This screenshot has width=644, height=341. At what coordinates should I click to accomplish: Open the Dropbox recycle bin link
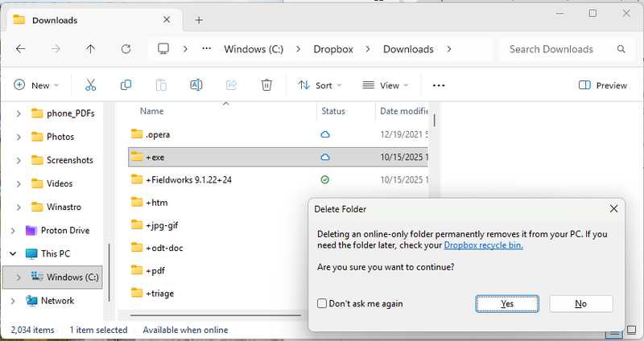(482, 245)
